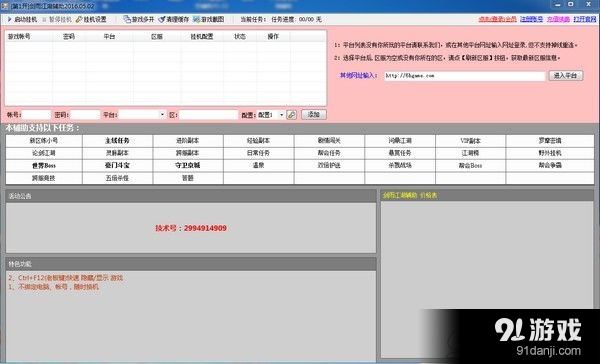600x364 pixels.
Task: Click the 充值 recharge pink link
Action: coord(558,19)
